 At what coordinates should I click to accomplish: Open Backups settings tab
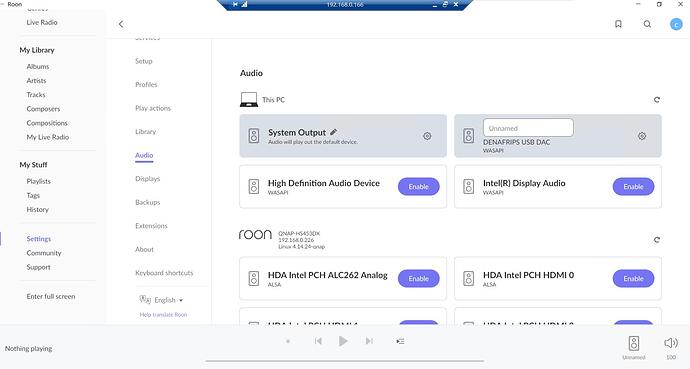pos(147,202)
